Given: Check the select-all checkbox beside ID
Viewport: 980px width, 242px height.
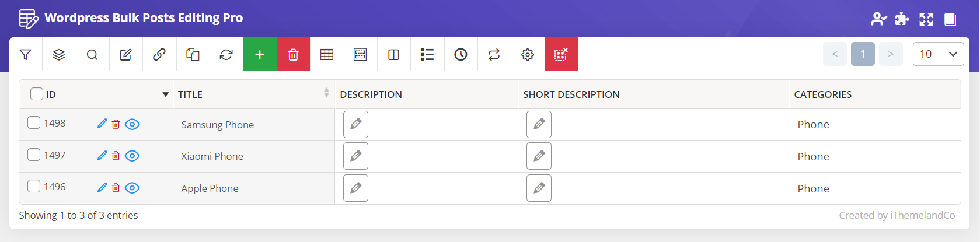Looking at the screenshot, I should pyautogui.click(x=37, y=94).
